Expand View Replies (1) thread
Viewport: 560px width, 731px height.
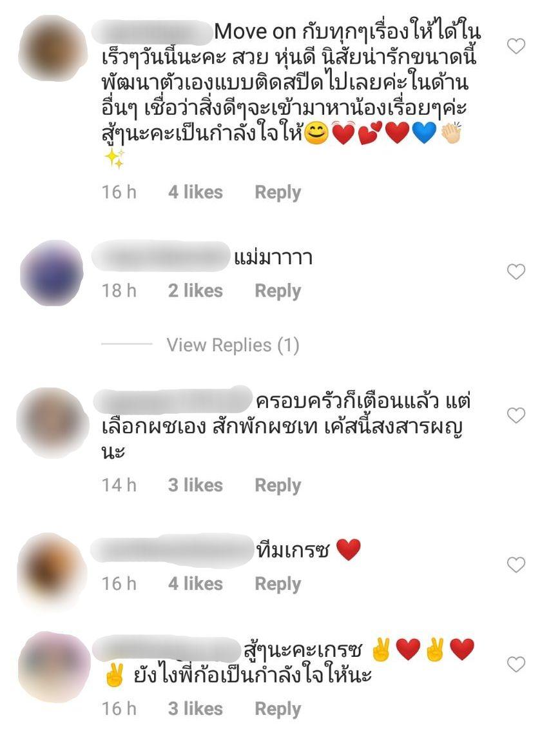[x=233, y=345]
